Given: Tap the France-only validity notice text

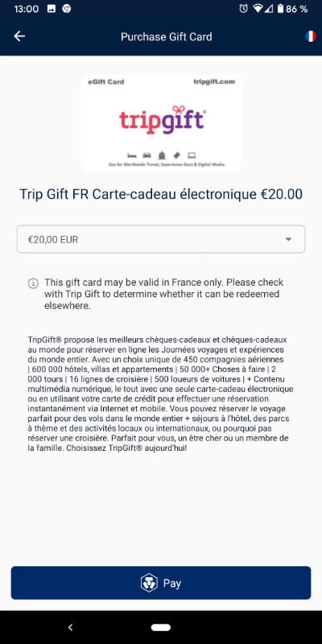Looking at the screenshot, I should click(164, 294).
